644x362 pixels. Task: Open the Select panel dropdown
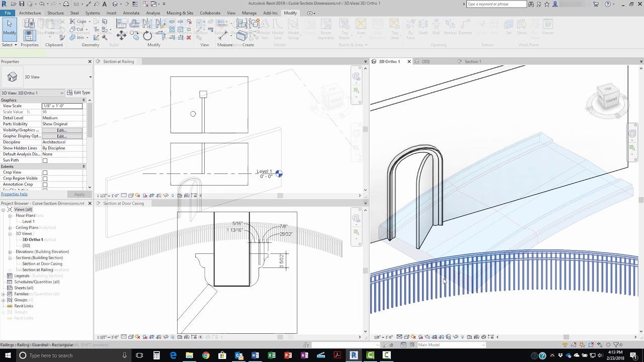9,45
